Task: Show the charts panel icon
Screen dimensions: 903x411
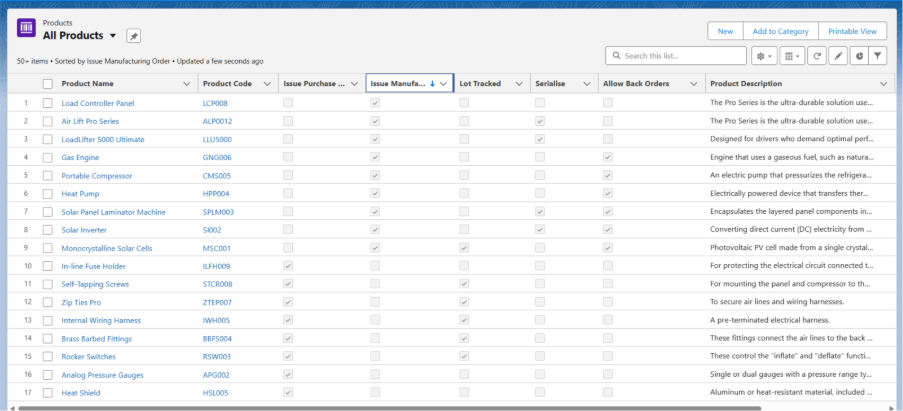Action: 857,56
